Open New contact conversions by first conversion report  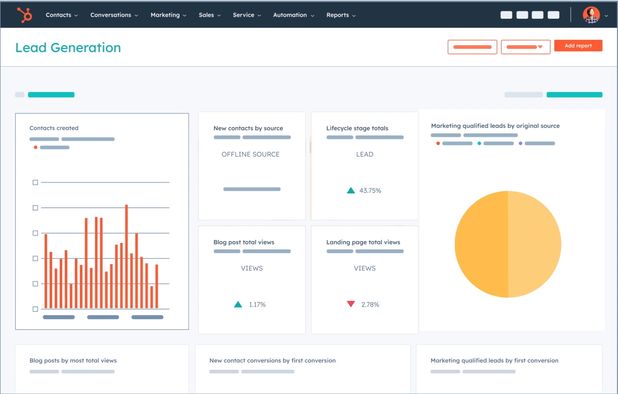coord(272,361)
